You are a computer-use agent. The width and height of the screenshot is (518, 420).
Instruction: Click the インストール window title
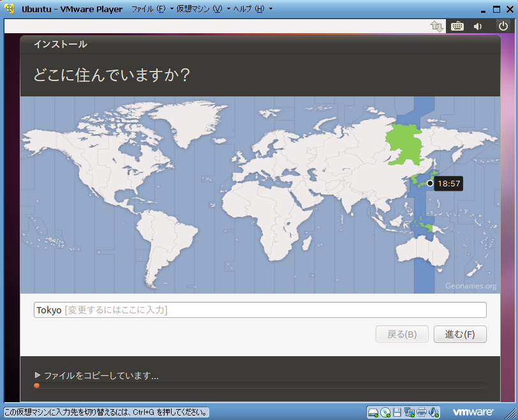pos(61,44)
